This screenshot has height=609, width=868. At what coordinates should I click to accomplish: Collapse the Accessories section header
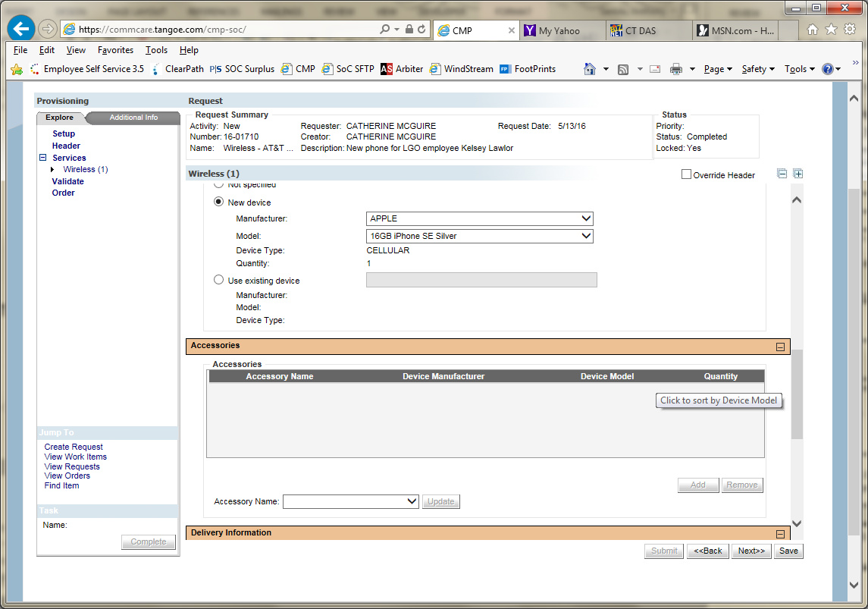tap(780, 347)
